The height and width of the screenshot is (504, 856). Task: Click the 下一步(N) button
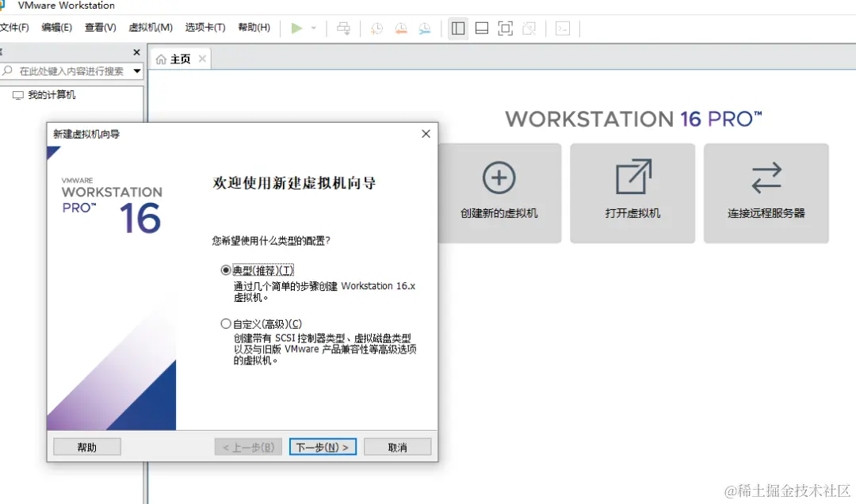(x=323, y=446)
